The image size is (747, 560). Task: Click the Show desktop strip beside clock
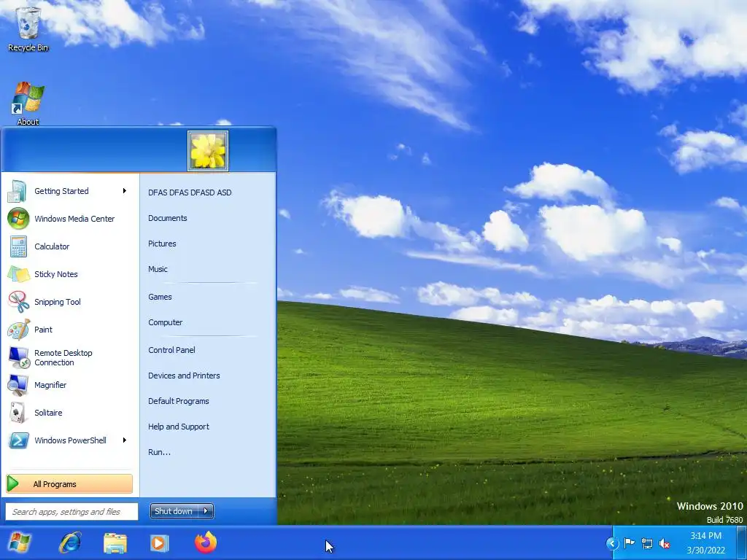click(x=741, y=542)
